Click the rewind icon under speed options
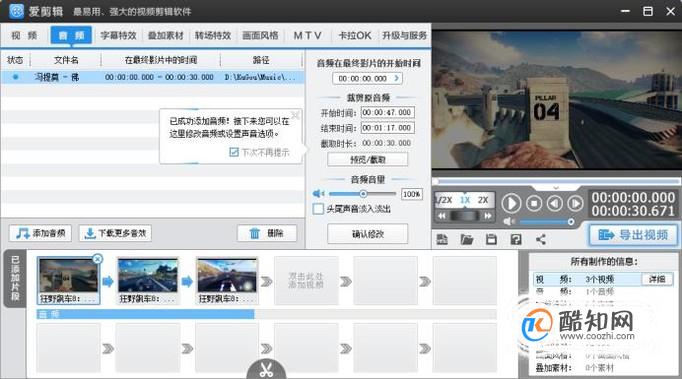 (442, 216)
